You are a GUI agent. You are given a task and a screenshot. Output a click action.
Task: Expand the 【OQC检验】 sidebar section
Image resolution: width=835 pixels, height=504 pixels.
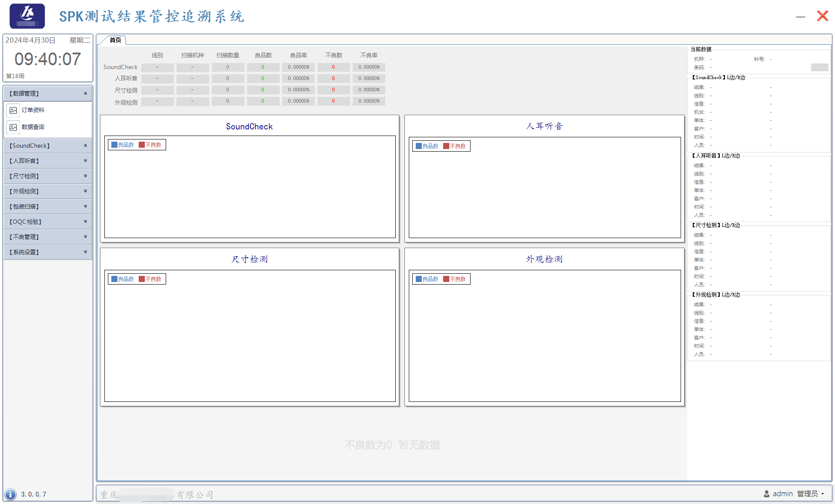[85, 222]
